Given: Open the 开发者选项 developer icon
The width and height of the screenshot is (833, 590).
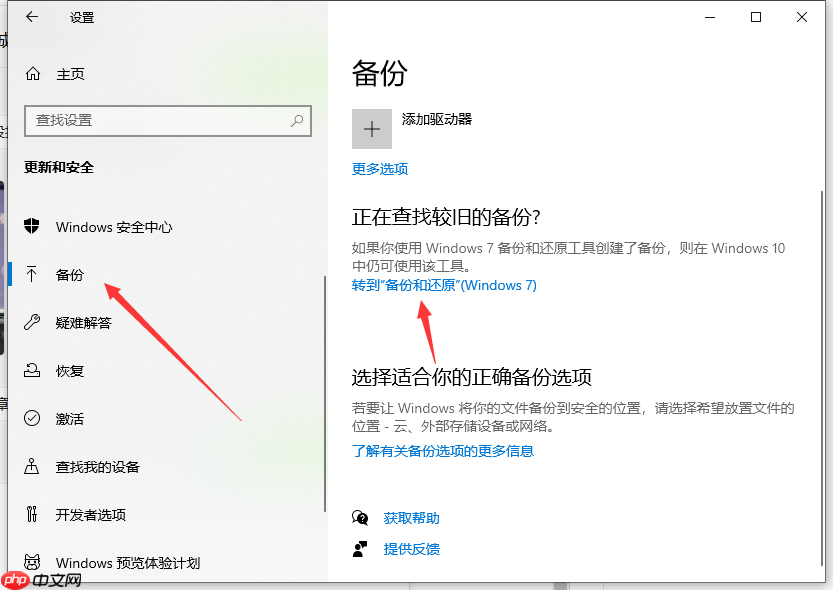Looking at the screenshot, I should (33, 514).
